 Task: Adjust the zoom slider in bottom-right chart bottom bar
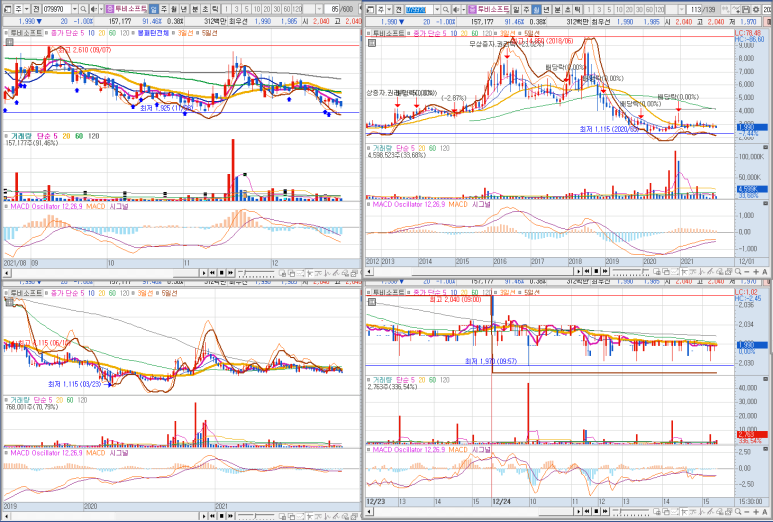point(631,512)
